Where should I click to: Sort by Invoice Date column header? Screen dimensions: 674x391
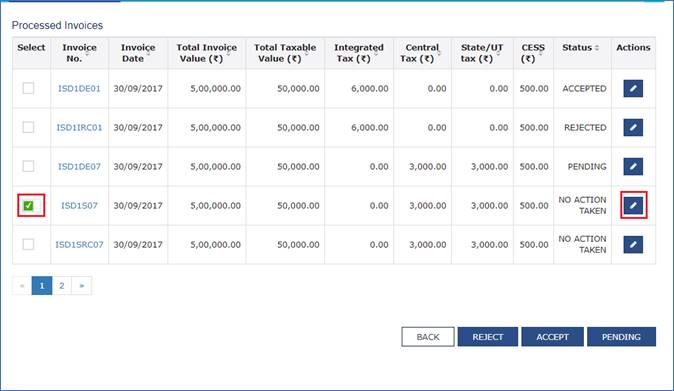pos(138,53)
